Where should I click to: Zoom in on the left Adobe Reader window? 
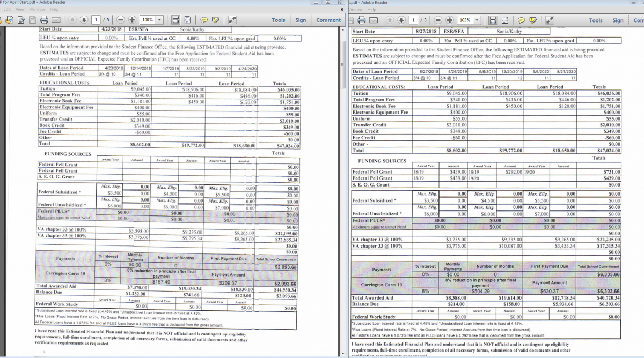pos(132,20)
